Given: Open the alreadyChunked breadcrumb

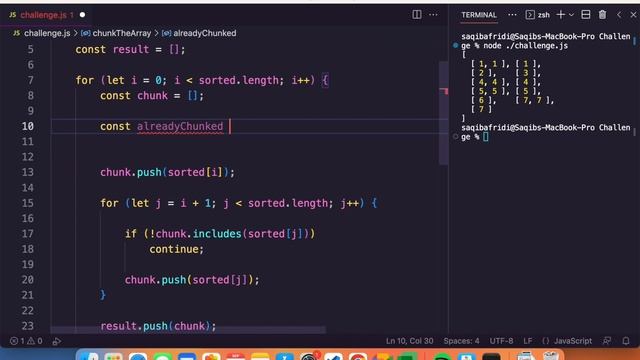Looking at the screenshot, I should click(199, 33).
